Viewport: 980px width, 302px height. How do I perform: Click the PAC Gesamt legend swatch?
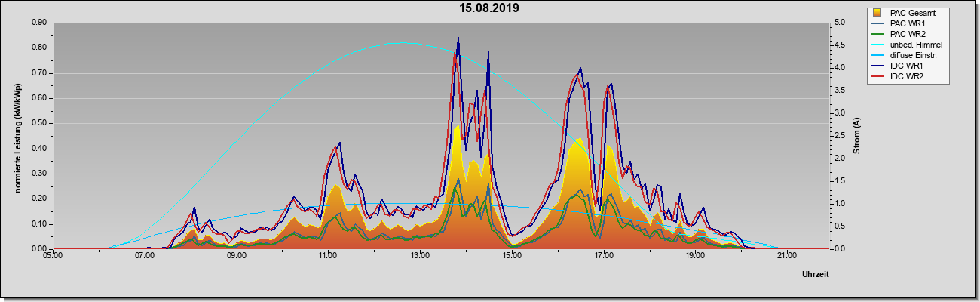point(878,13)
